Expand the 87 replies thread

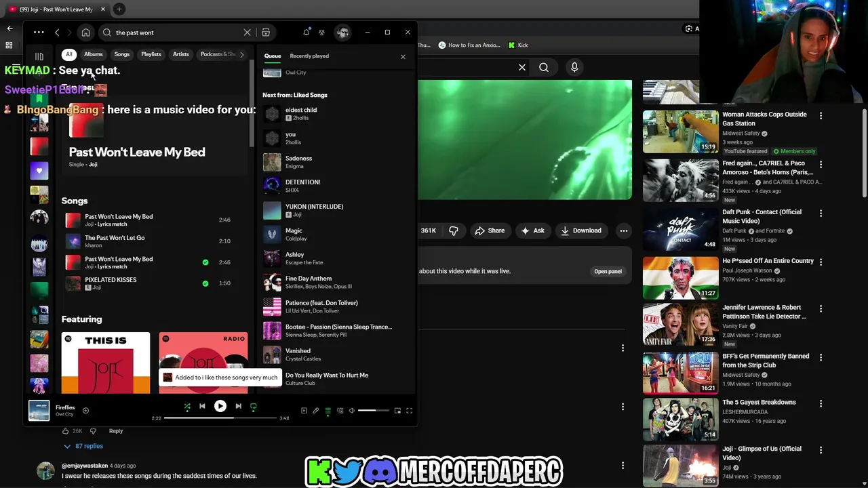pos(83,446)
